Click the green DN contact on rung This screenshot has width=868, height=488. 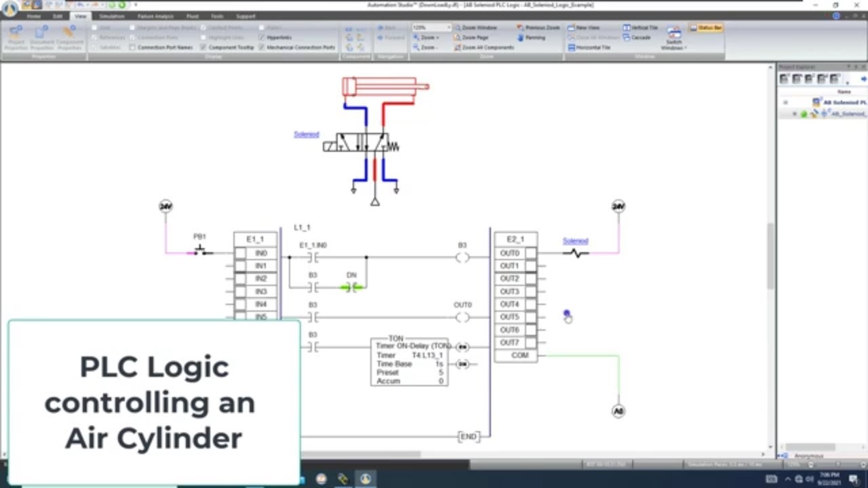tap(352, 287)
